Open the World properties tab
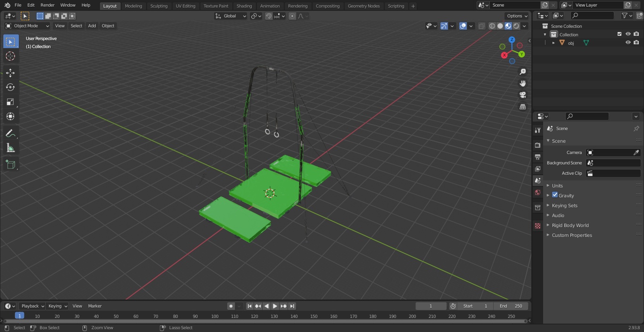 click(x=537, y=193)
